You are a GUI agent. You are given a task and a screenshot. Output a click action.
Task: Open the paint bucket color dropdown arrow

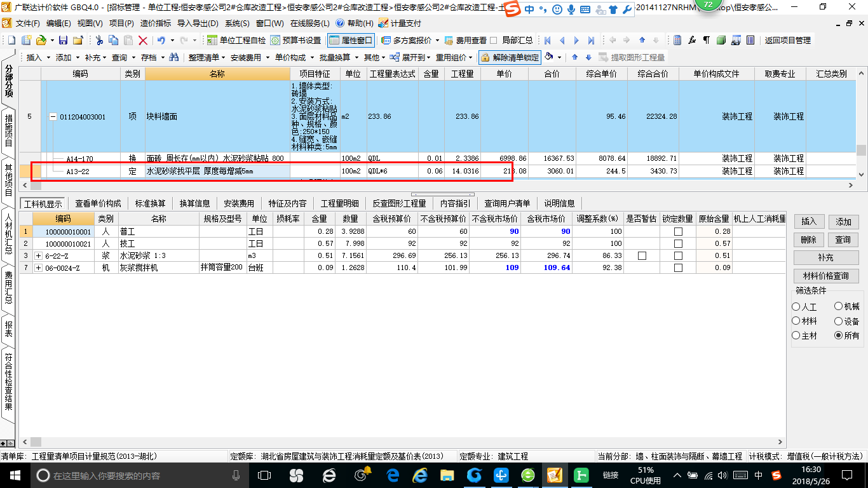click(559, 57)
